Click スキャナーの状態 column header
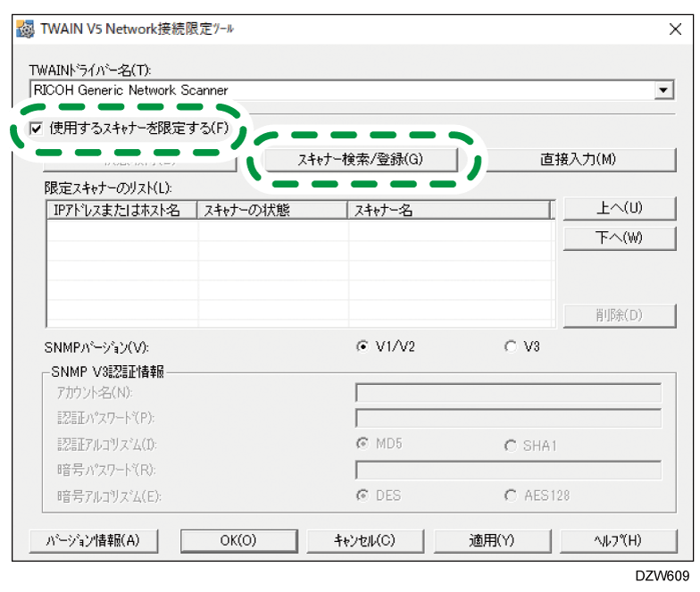This screenshot has width=700, height=592. click(x=272, y=210)
